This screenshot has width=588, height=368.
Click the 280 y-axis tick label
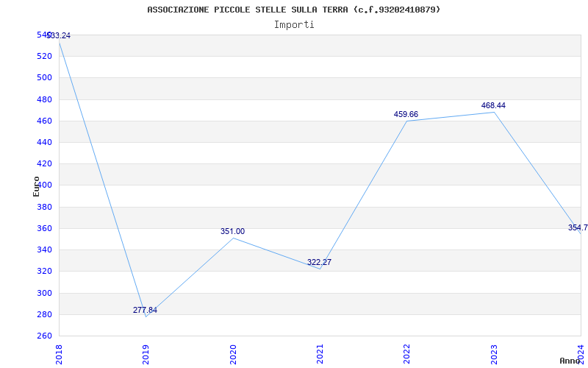[44, 314]
